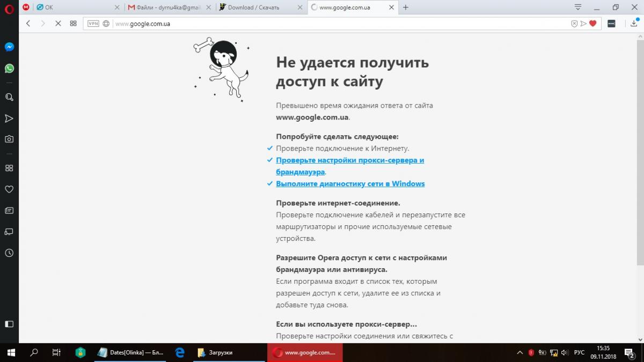Toggle the sidebar panel at bottom
Image resolution: width=644 pixels, height=362 pixels.
[9, 324]
